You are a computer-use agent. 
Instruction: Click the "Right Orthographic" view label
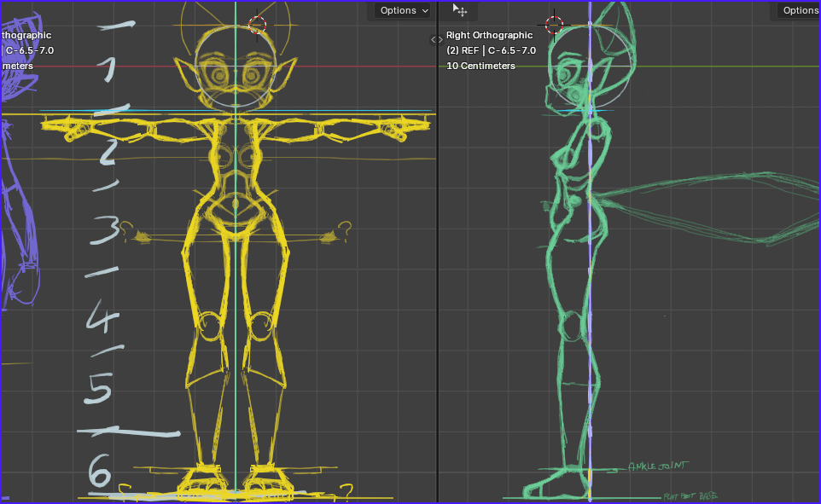[x=489, y=35]
